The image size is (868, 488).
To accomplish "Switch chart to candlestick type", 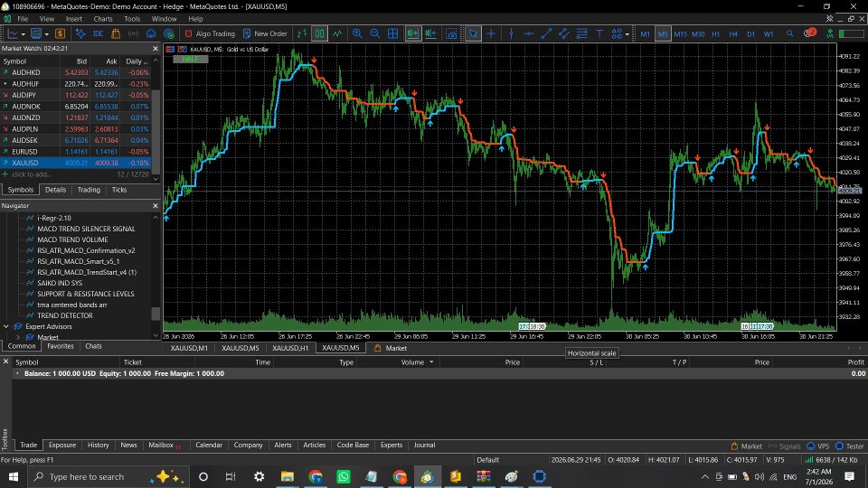I will pyautogui.click(x=319, y=33).
